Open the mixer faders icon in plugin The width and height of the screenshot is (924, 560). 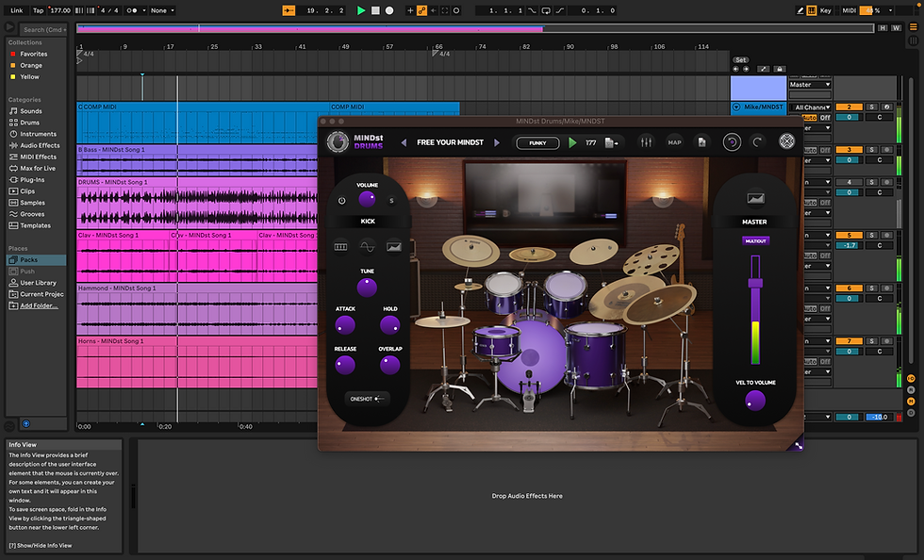(647, 142)
